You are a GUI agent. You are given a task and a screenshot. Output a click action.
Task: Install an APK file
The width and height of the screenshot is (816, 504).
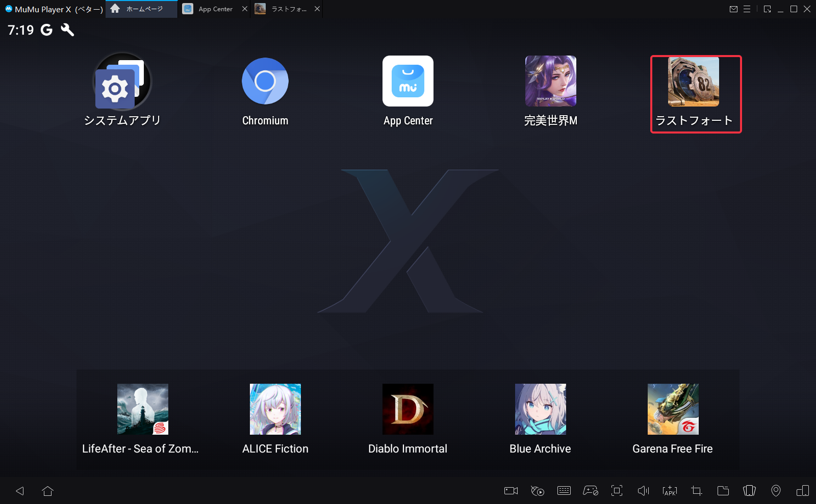(670, 491)
